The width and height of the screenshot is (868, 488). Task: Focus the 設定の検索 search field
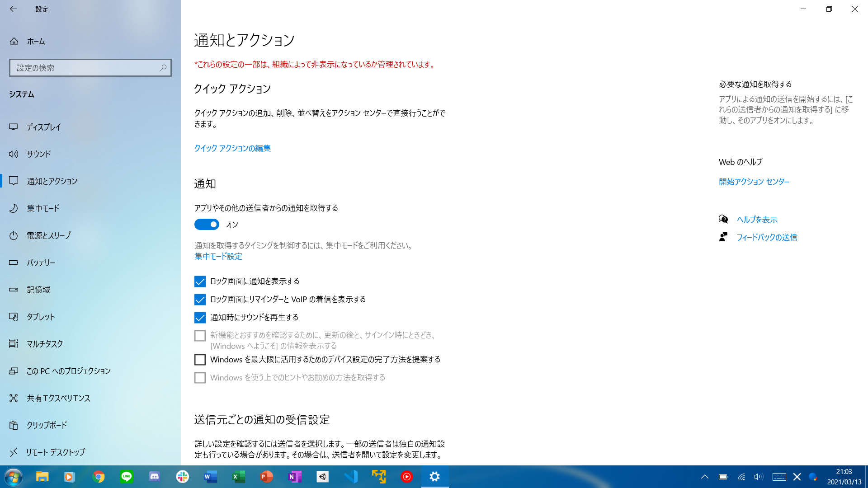[90, 68]
